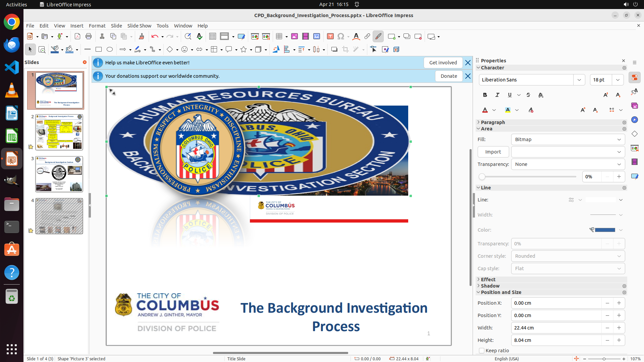
Task: Click the Export as PDF icon
Action: pos(77,37)
